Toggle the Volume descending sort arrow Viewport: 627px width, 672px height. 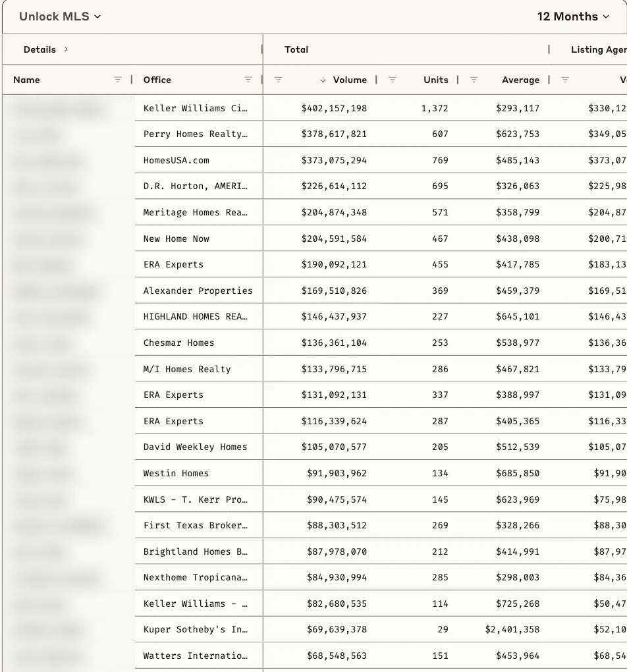(323, 80)
